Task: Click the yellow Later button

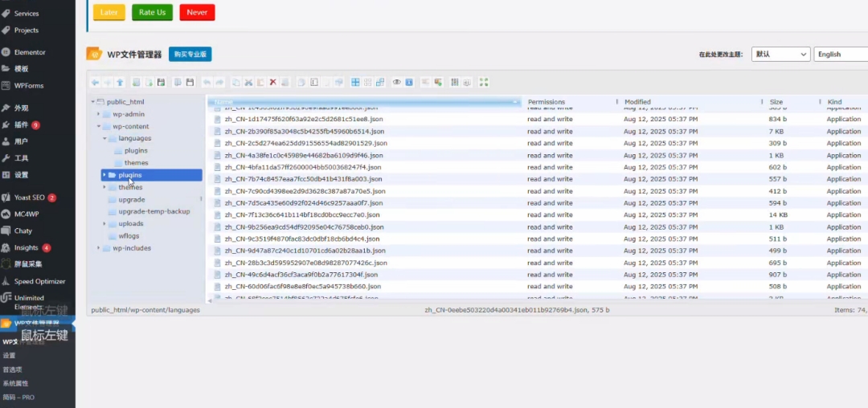Action: coord(109,12)
